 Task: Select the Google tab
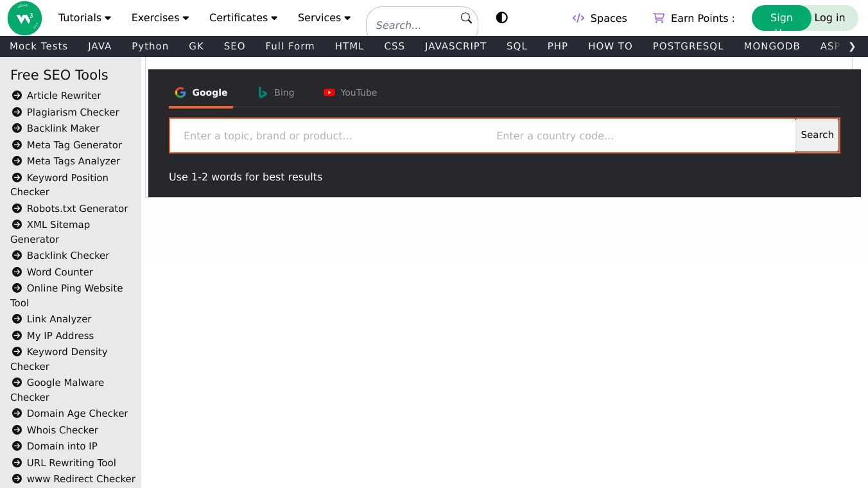(201, 92)
